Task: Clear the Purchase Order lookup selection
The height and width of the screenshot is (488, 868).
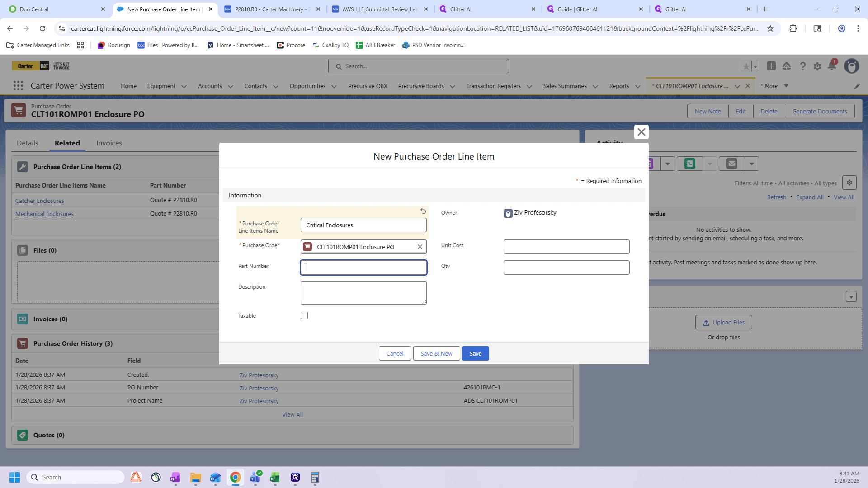Action: (x=420, y=247)
